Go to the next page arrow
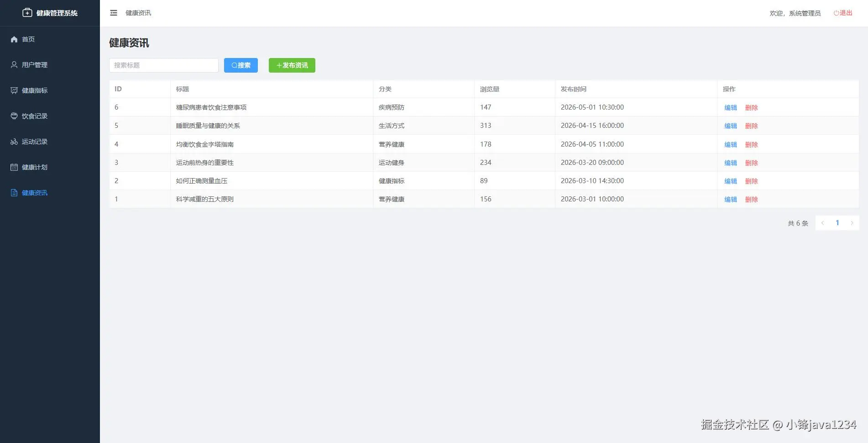The image size is (868, 443). click(852, 223)
